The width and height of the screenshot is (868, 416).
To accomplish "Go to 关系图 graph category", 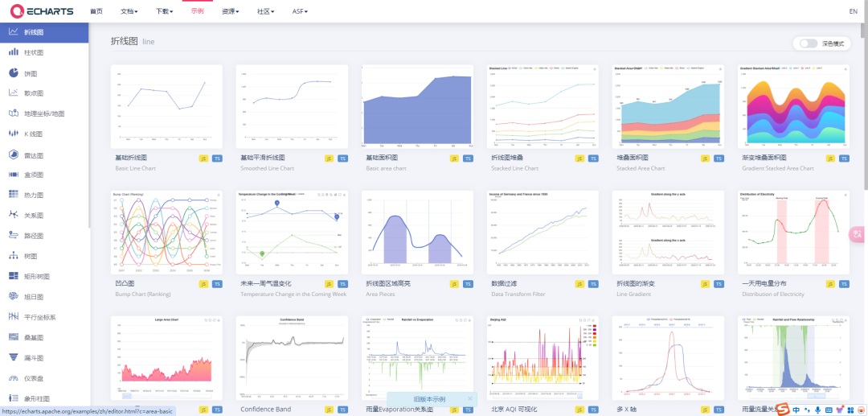I will tap(44, 216).
